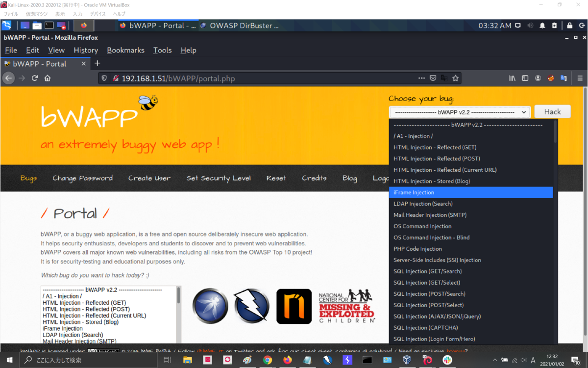Viewport: 588px width, 368px height.
Task: Open the Firefox Help menu
Action: click(x=188, y=50)
